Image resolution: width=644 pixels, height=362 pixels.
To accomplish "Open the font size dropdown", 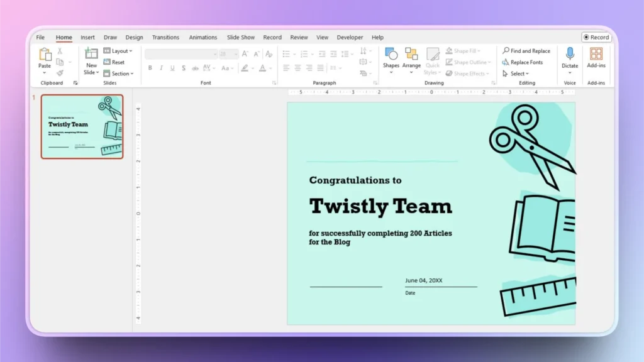I will [x=235, y=53].
